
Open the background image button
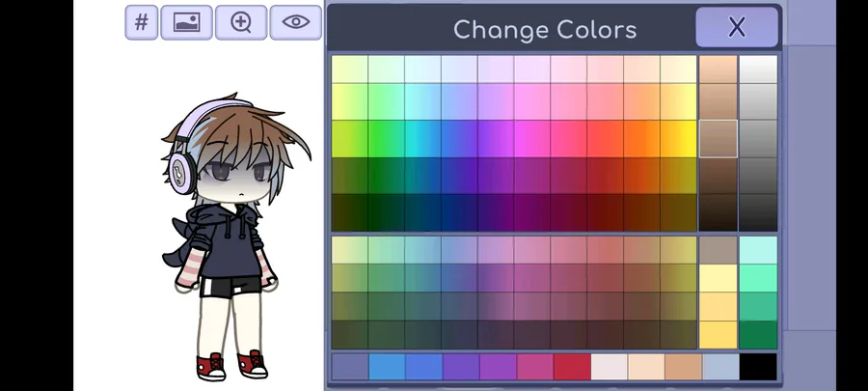[x=186, y=23]
